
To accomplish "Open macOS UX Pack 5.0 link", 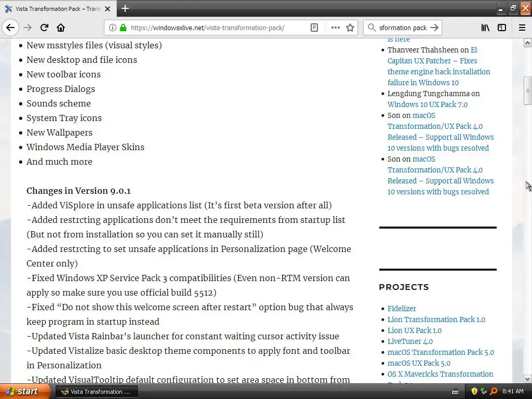I will tap(419, 363).
